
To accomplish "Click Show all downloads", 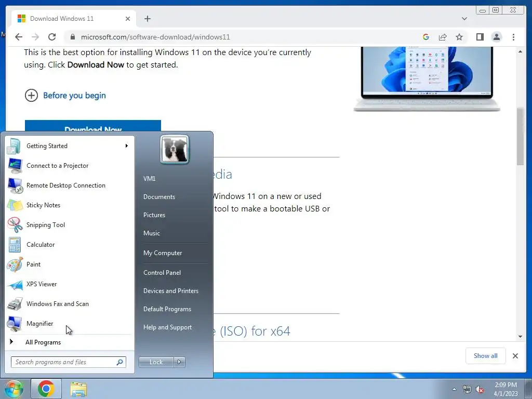I will point(486,356).
